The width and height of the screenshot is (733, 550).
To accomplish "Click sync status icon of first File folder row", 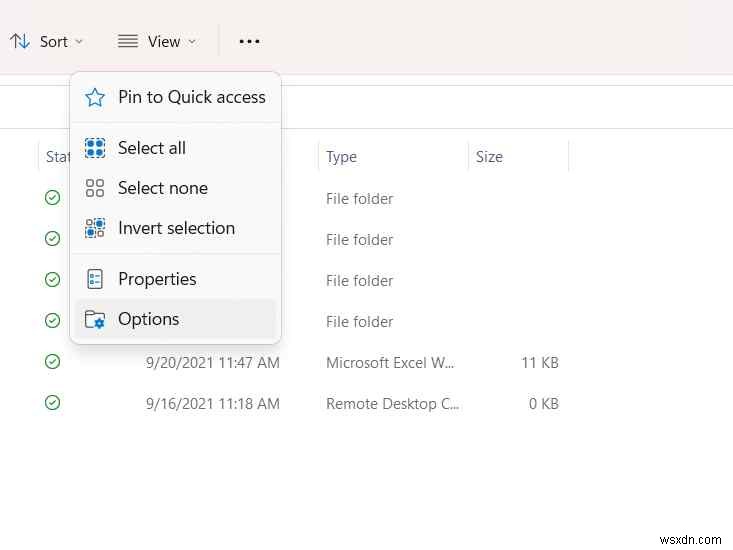I will (52, 198).
